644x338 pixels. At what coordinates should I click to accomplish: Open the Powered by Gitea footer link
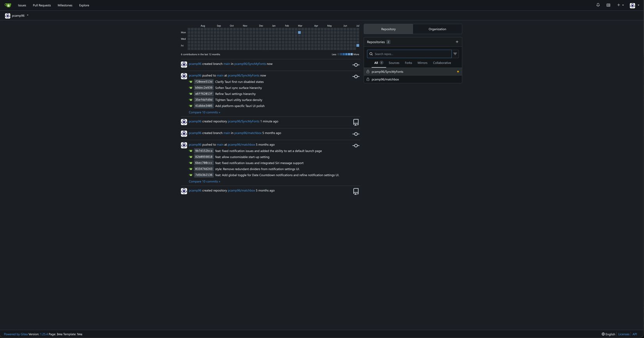[x=16, y=334]
